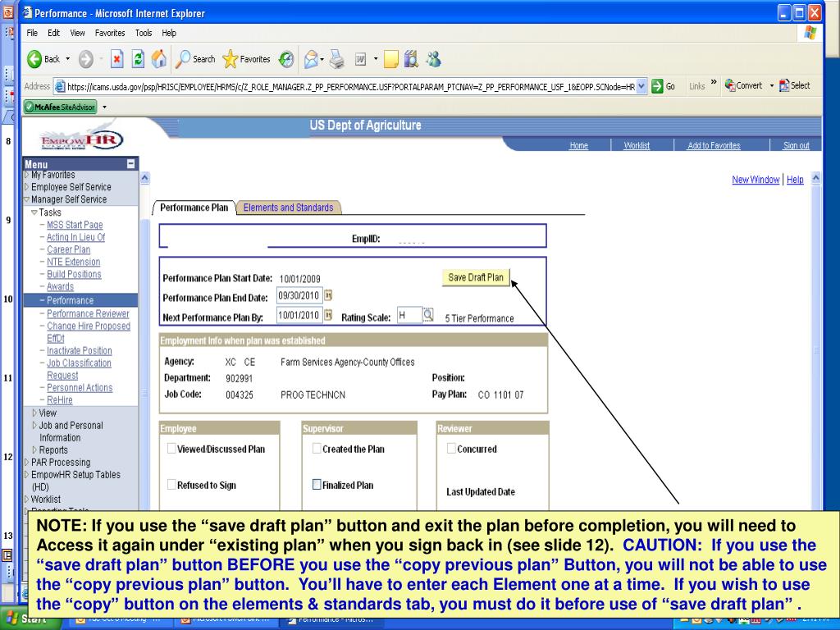Viewport: 840px width, 630px height.
Task: Check the Created the Plan checkbox
Action: click(317, 449)
